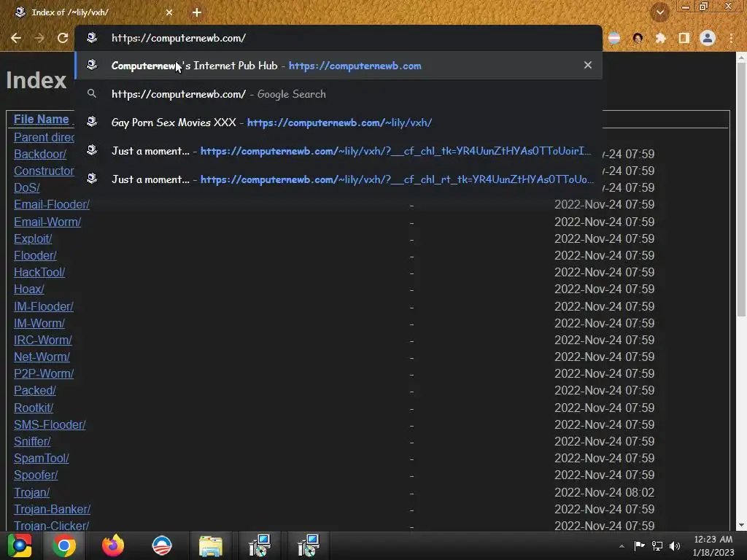Open the Rootkit/ folder

[34, 408]
